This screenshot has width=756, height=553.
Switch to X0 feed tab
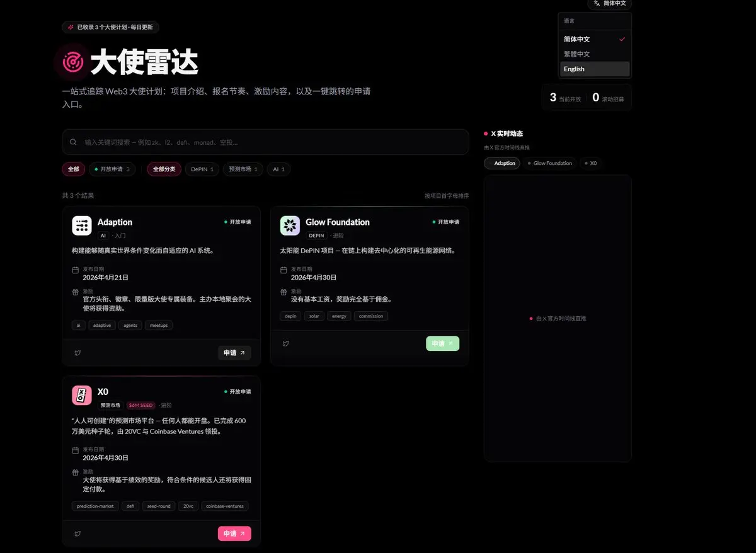[590, 163]
